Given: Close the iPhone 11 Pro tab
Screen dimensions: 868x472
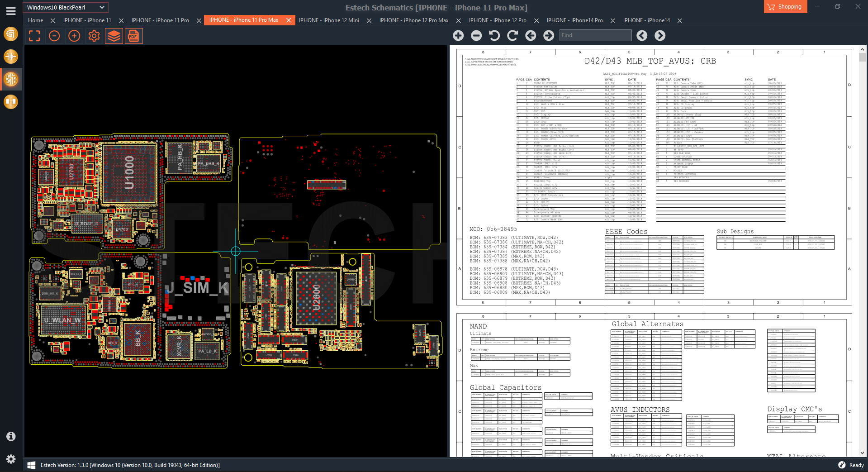Looking at the screenshot, I should coord(199,20).
